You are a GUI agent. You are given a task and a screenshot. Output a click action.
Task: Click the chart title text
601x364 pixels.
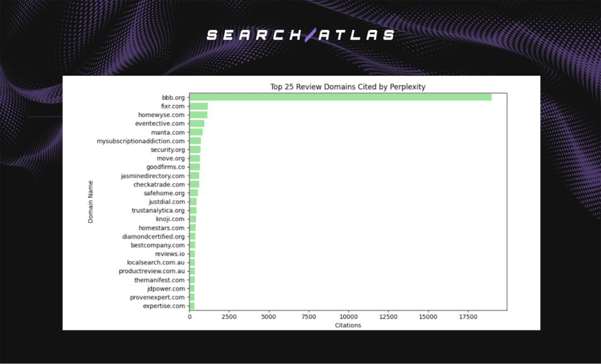[x=347, y=86]
